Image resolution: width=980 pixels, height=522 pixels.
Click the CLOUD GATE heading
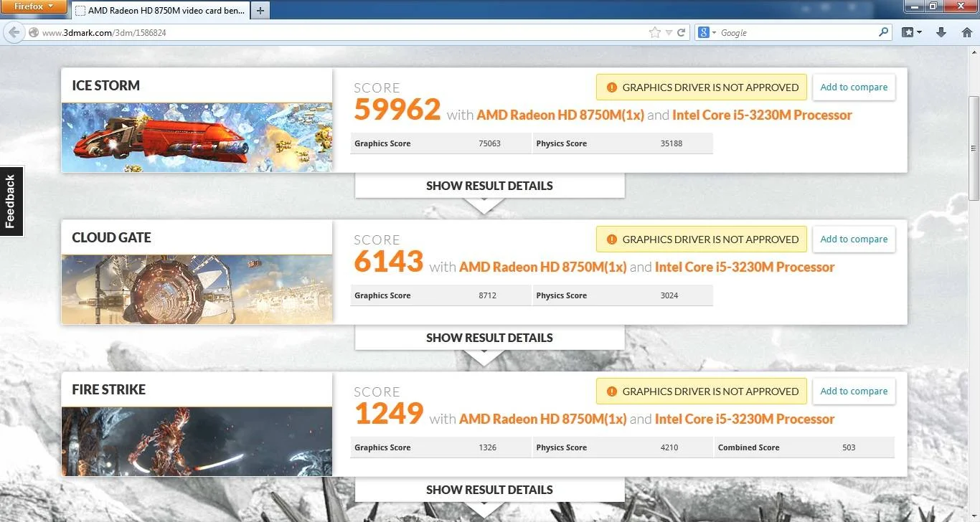(112, 237)
